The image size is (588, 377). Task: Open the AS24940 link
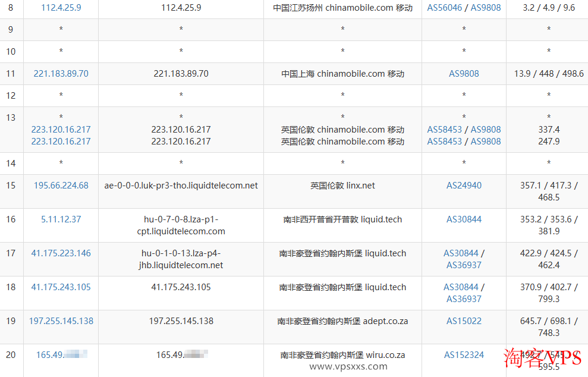coord(464,186)
